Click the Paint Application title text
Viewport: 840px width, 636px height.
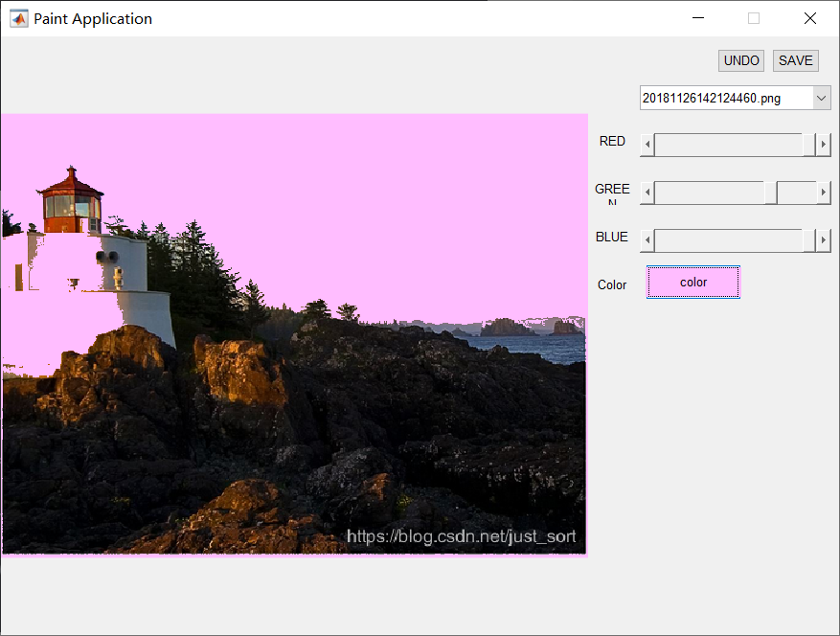click(91, 18)
